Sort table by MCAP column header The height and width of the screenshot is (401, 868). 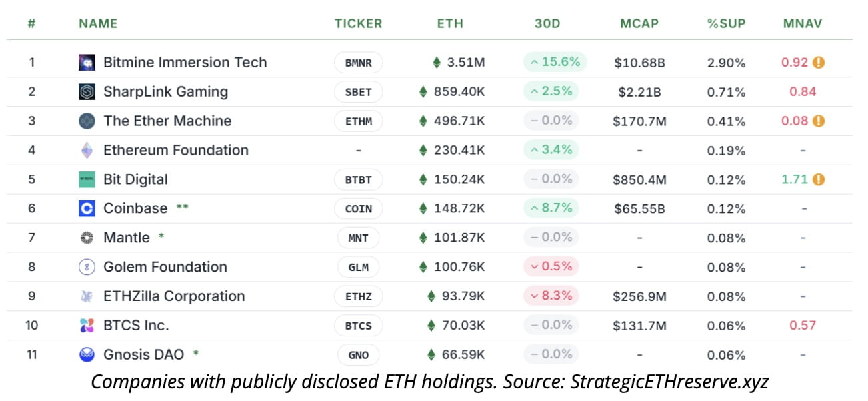coord(639,24)
